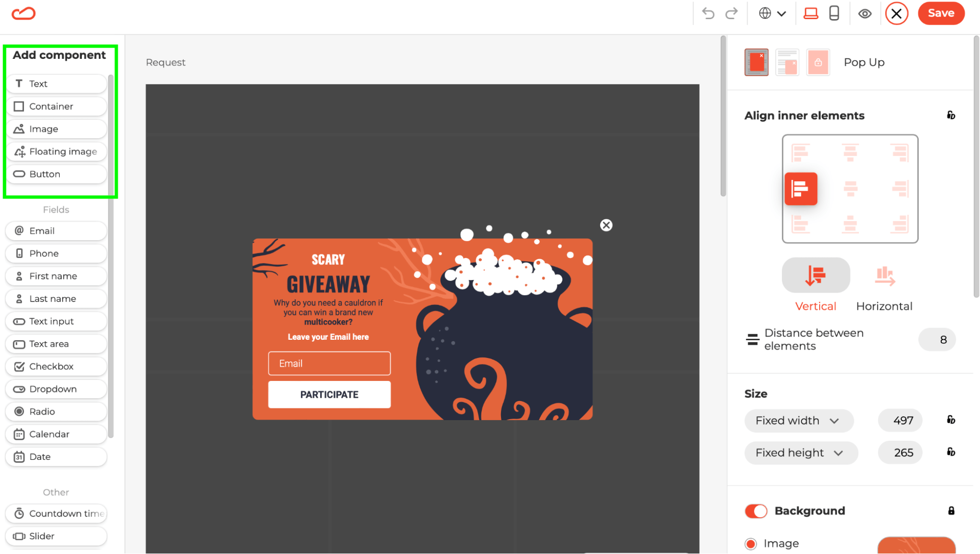
Task: Align inner elements top left
Action: [x=801, y=153]
